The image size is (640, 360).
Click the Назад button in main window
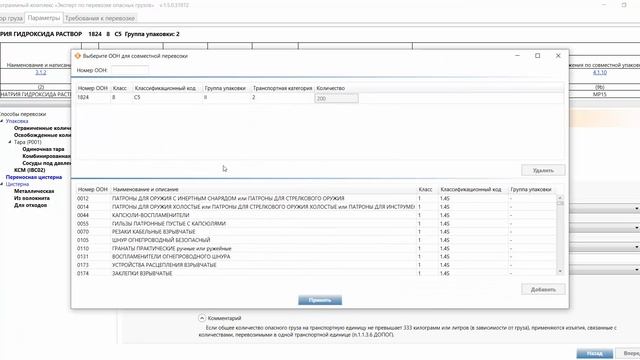pos(594,353)
